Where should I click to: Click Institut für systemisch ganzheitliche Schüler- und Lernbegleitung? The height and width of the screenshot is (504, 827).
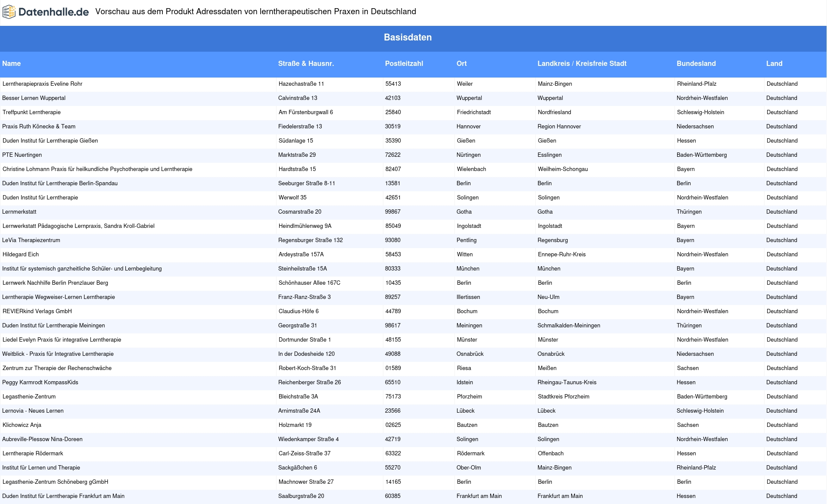(x=82, y=269)
